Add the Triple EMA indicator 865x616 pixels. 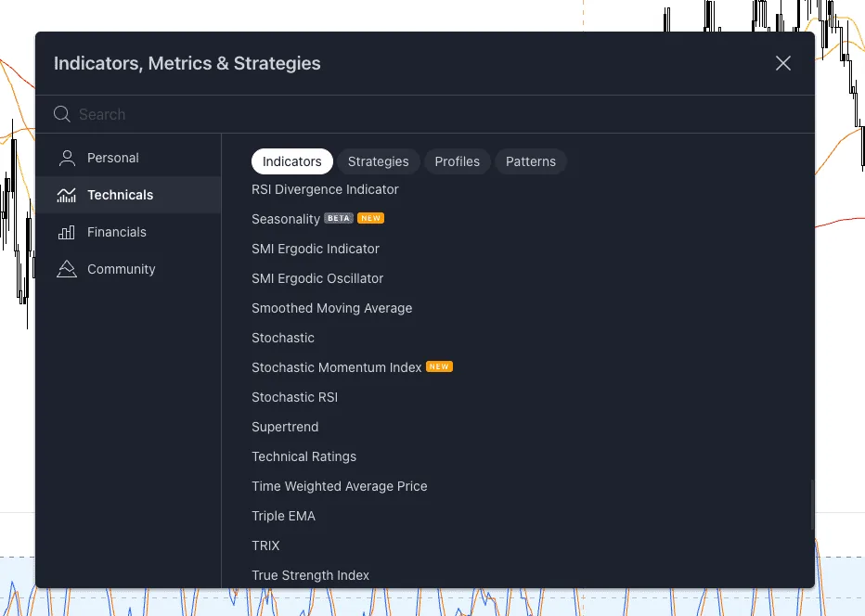coord(284,516)
